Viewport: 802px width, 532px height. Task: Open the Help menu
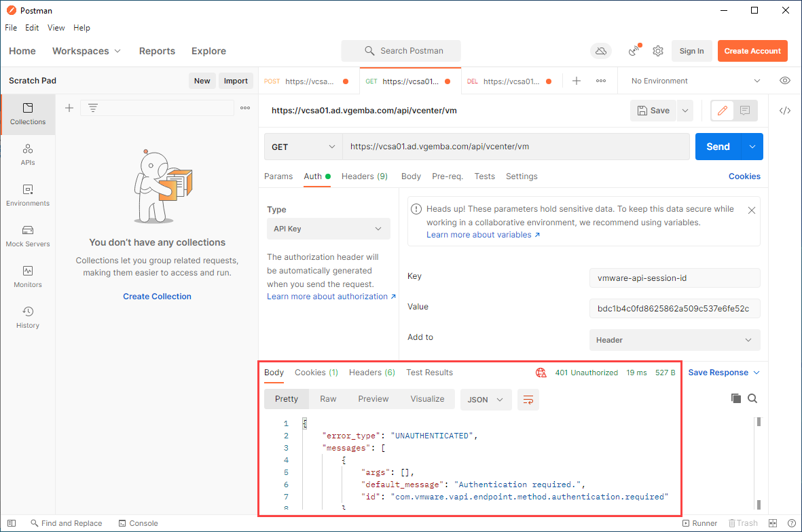click(81, 28)
